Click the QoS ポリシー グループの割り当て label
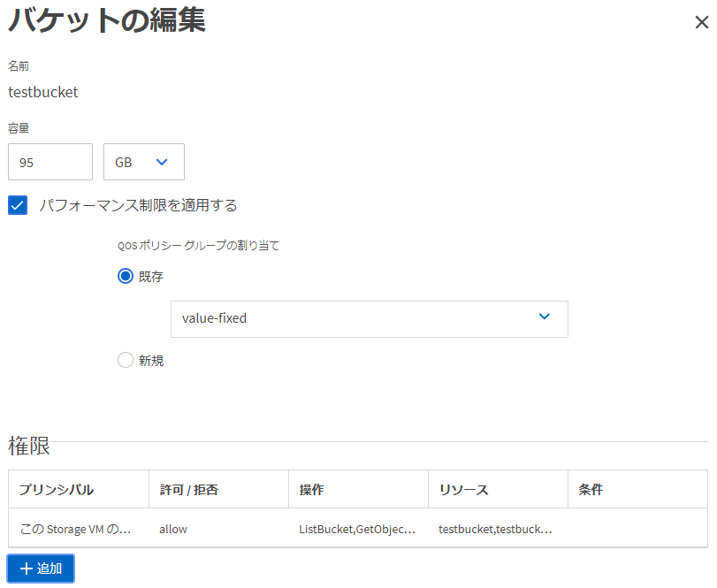Viewport: 717px width, 588px height. click(198, 246)
